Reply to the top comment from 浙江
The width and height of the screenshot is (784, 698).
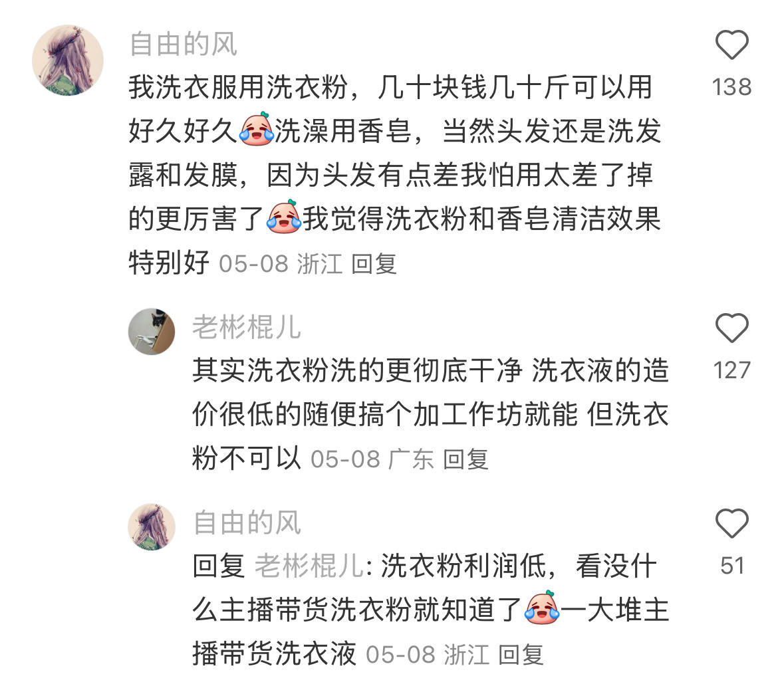point(374,264)
